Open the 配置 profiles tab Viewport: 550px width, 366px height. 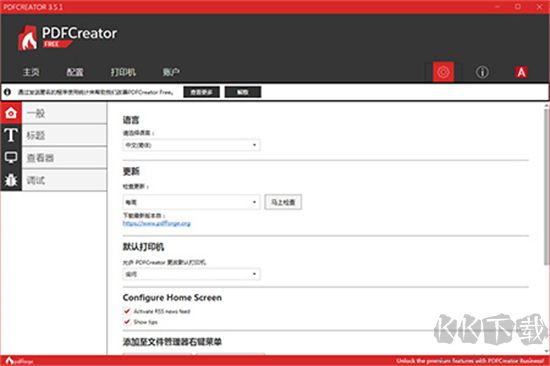tap(75, 72)
